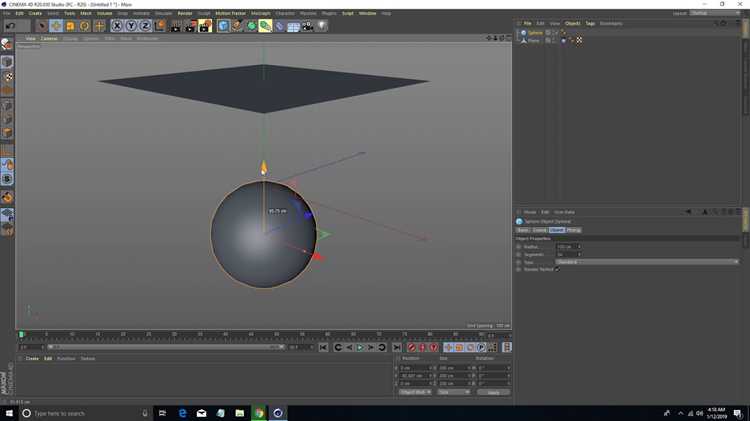Viewport: 750px width, 421px height.
Task: Switch to the Phong tab in Attributes
Action: tap(573, 230)
